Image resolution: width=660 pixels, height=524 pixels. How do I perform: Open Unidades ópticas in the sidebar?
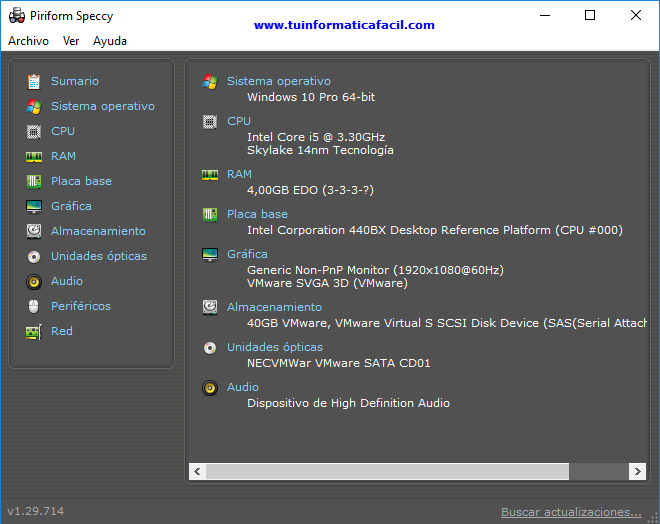(x=99, y=256)
